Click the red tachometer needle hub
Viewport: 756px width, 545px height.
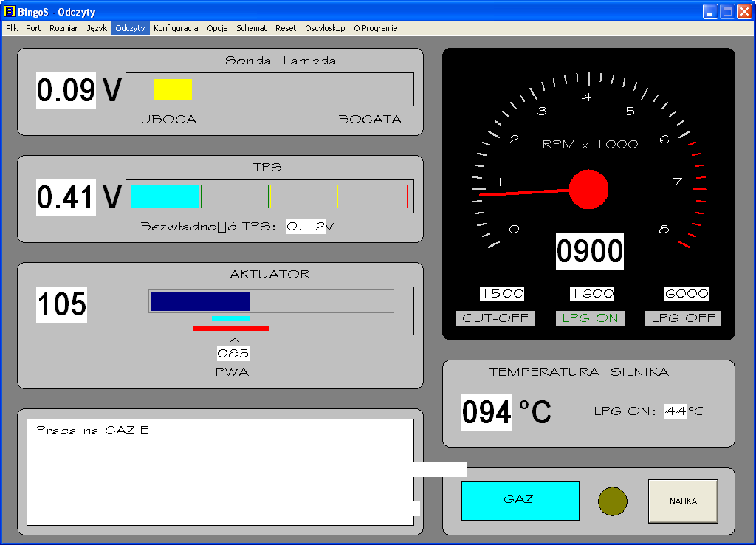coord(588,189)
